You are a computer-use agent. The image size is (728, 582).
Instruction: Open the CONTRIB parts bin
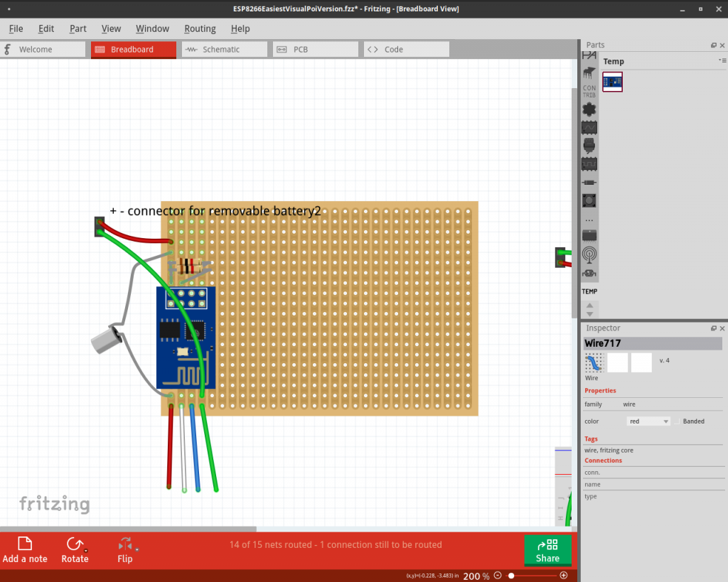(589, 91)
